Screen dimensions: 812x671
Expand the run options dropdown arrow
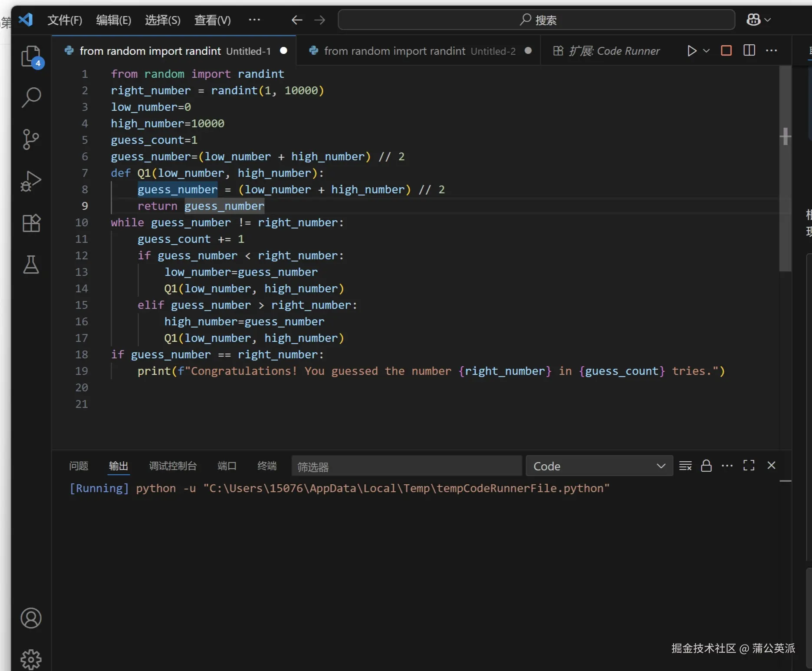(x=707, y=51)
